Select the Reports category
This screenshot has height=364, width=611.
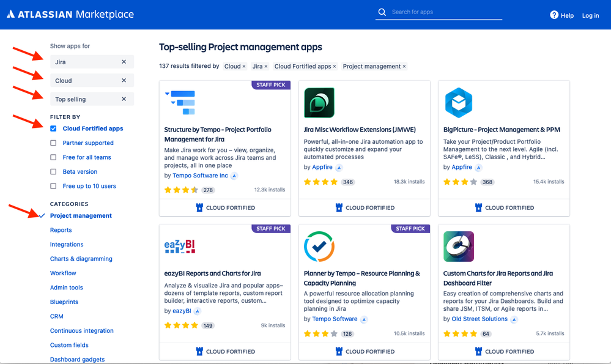pos(61,230)
